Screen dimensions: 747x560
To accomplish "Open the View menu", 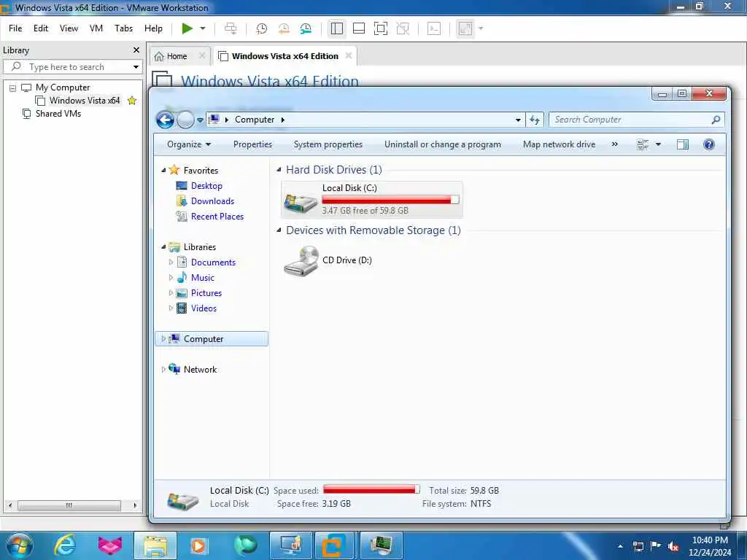I will [69, 28].
